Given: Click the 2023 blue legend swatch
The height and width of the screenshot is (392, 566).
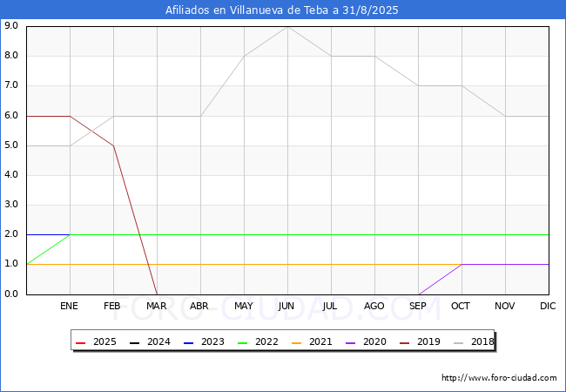Looking at the screenshot, I should pos(188,342).
